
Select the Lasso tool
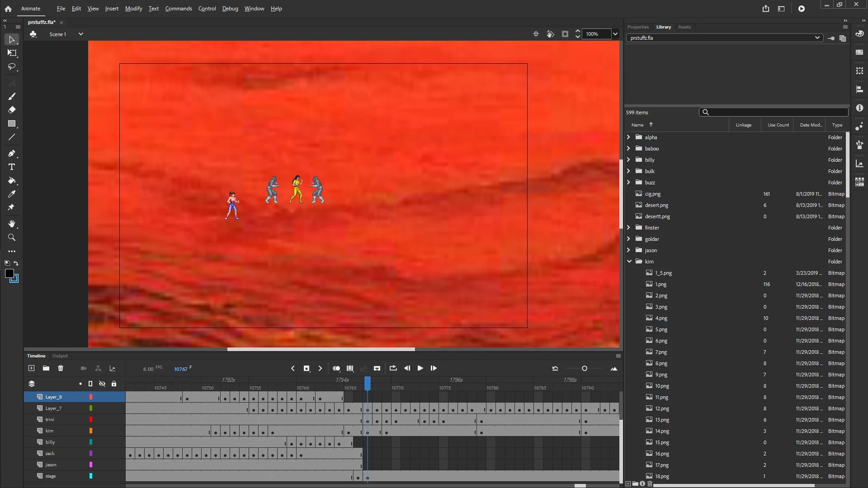tap(12, 67)
